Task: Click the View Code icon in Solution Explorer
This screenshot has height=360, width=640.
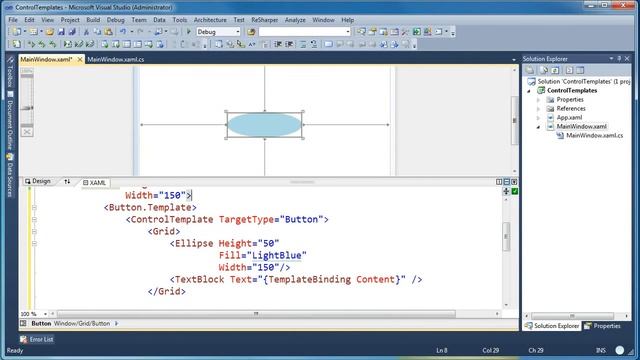Action: (569, 70)
